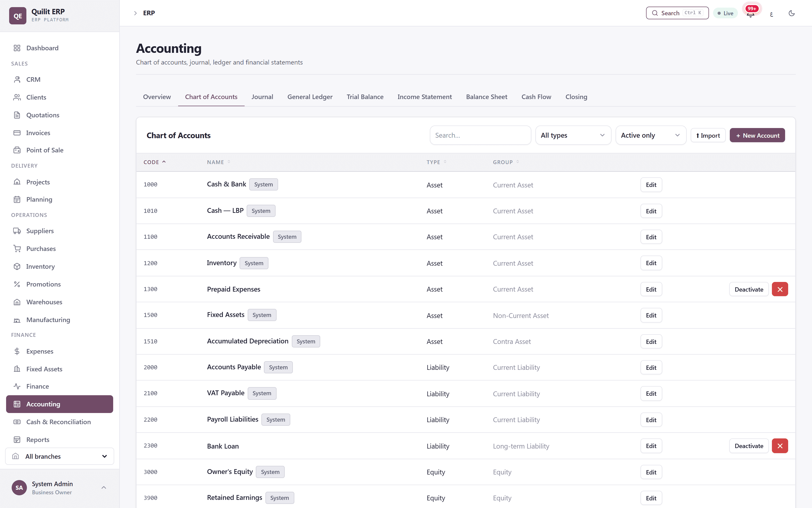Click the Warehouses icon
The image size is (812, 508).
click(17, 302)
